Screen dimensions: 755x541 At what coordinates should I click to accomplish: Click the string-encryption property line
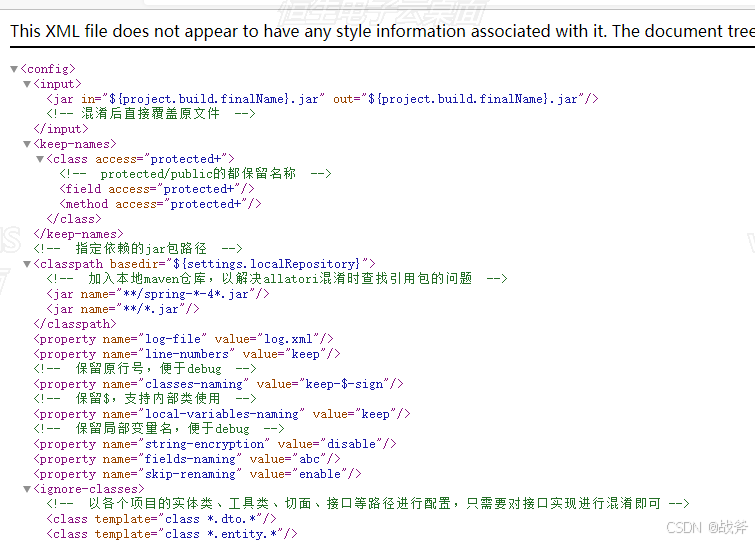[x=215, y=444]
